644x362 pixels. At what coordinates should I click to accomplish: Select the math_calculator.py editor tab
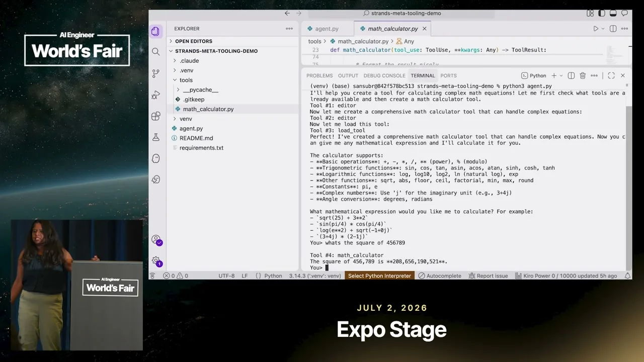[x=393, y=29]
